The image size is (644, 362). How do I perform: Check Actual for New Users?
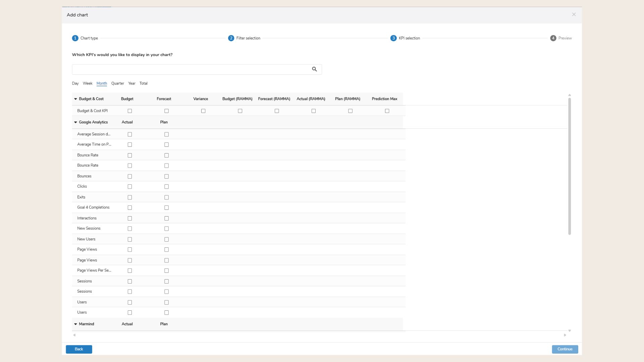(130, 239)
